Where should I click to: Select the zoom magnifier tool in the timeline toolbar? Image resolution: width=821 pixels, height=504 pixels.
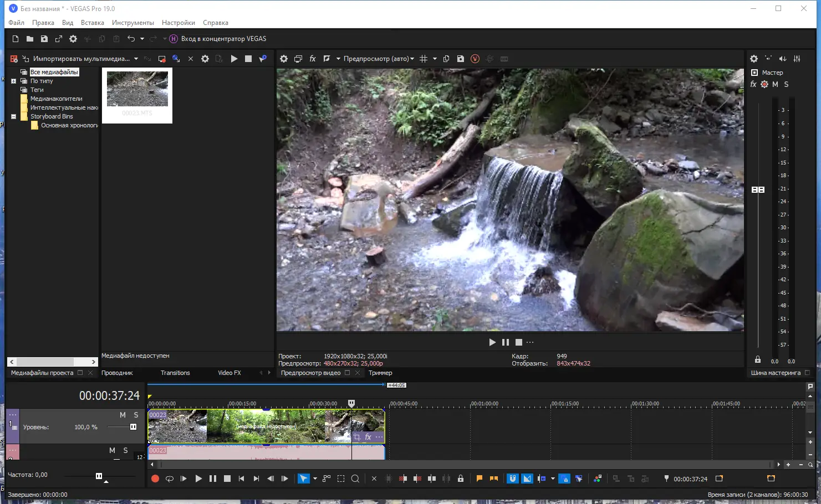coord(355,479)
